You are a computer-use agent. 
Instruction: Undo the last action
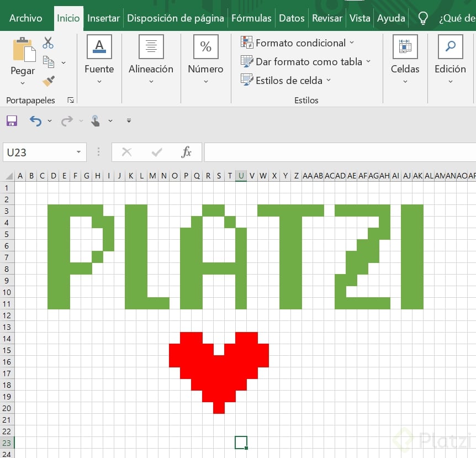(35, 121)
